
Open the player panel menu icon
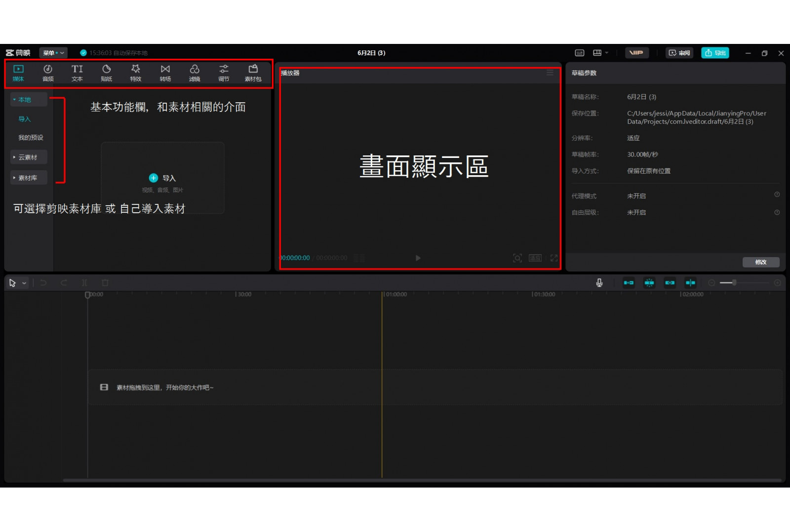tap(550, 73)
